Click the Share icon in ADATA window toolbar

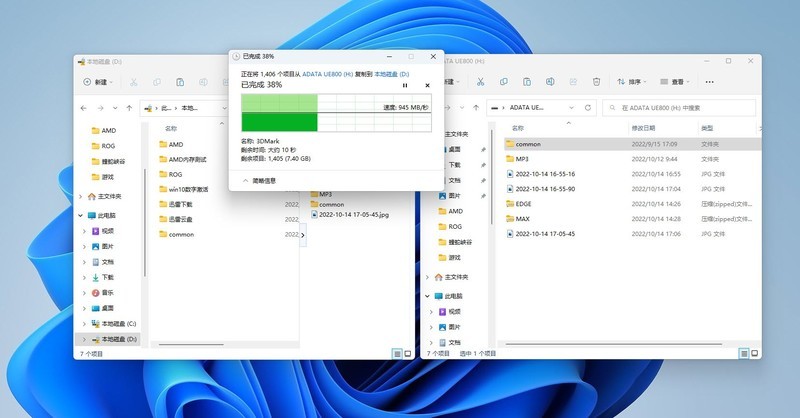[x=573, y=82]
